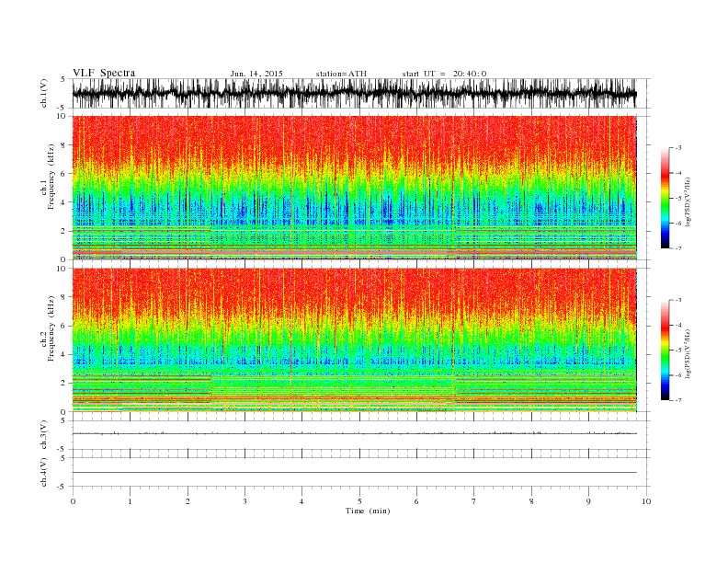Screen dimensions: 728x563
Task: Click the "ch.4(V)" axis label
Action: pyautogui.click(x=44, y=472)
